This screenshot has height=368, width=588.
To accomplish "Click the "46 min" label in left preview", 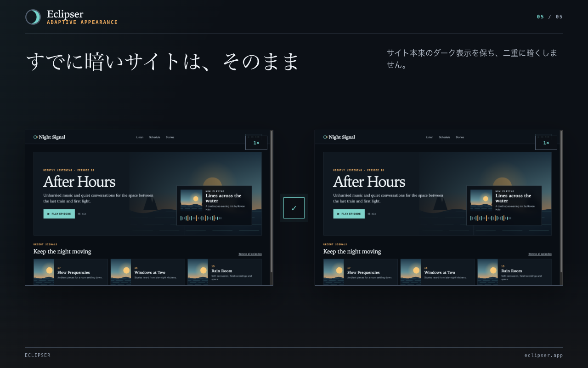I will pos(82,214).
